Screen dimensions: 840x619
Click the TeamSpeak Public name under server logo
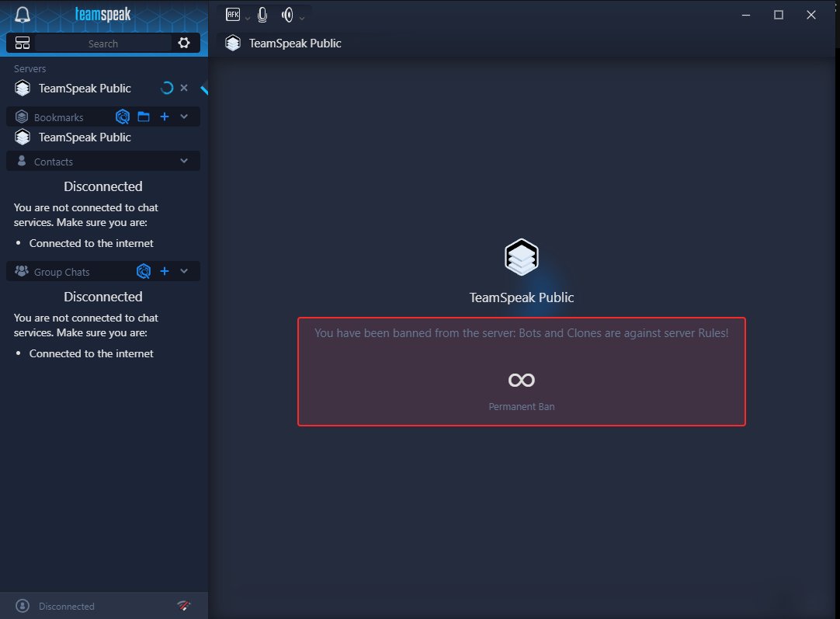(521, 297)
